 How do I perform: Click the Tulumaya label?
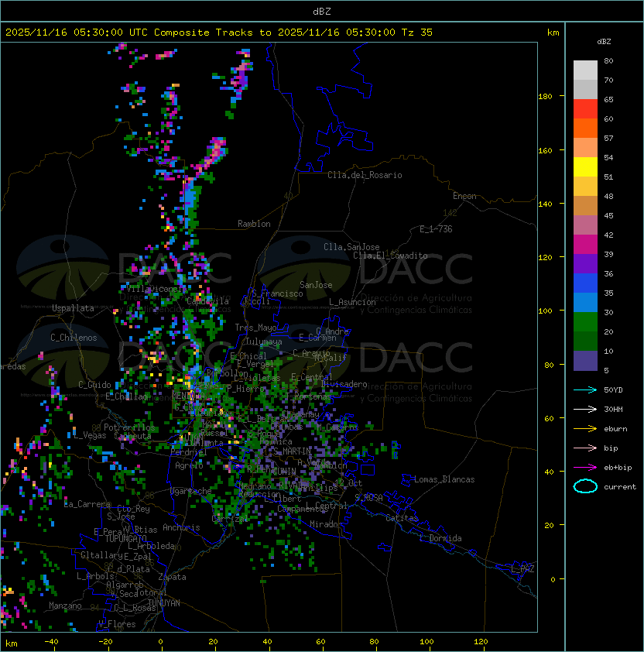coord(264,341)
